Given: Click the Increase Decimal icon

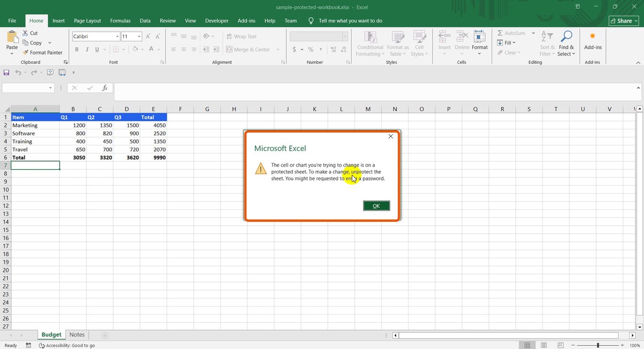Looking at the screenshot, I should [333, 49].
